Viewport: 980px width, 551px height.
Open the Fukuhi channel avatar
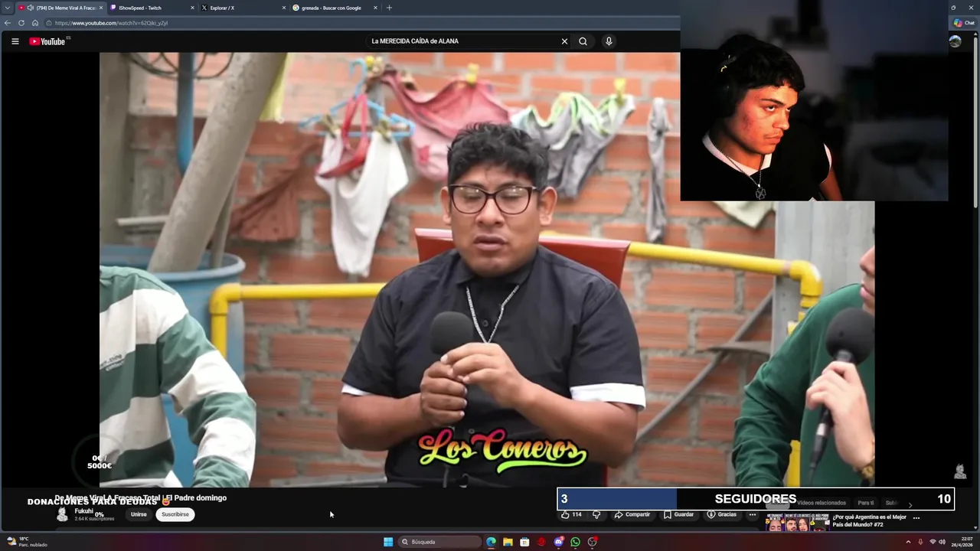point(63,514)
